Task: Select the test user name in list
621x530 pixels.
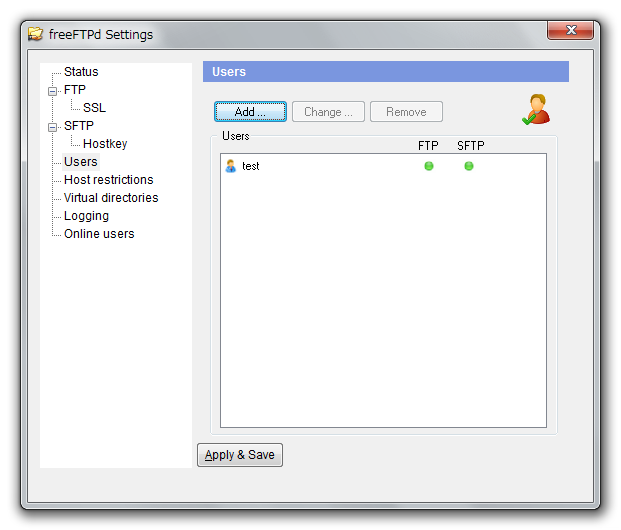Action: 251,166
